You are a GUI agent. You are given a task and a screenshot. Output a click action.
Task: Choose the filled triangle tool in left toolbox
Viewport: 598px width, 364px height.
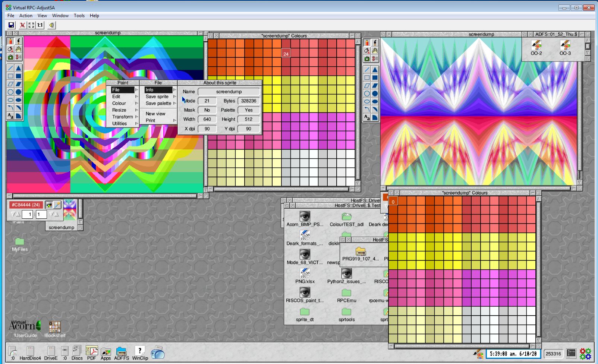coord(18,68)
